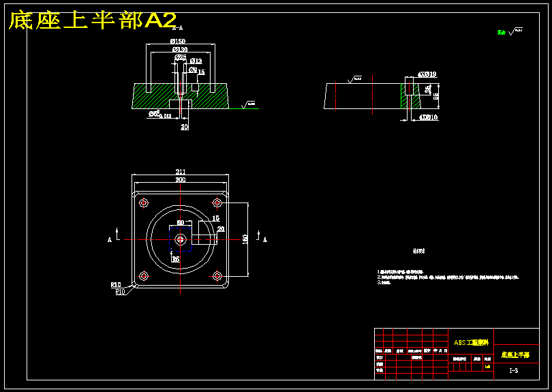Select the 4XØ10 hole callout
552x392 pixels.
(429, 117)
